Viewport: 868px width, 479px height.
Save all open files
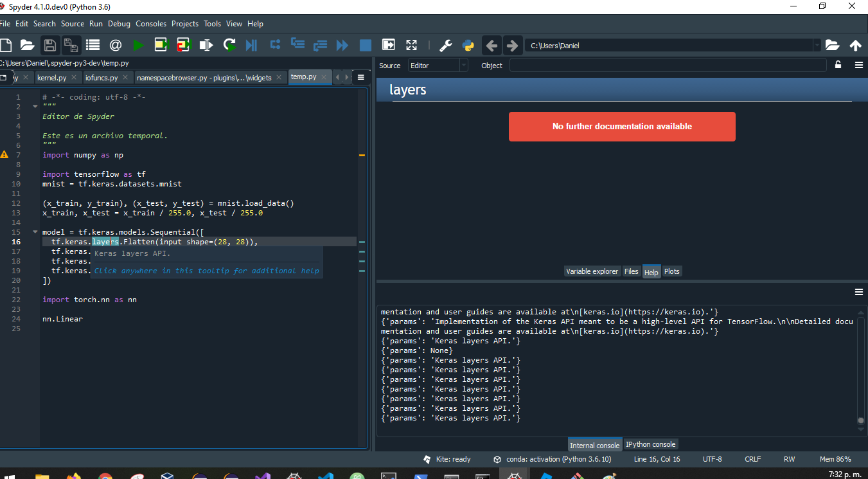71,44
